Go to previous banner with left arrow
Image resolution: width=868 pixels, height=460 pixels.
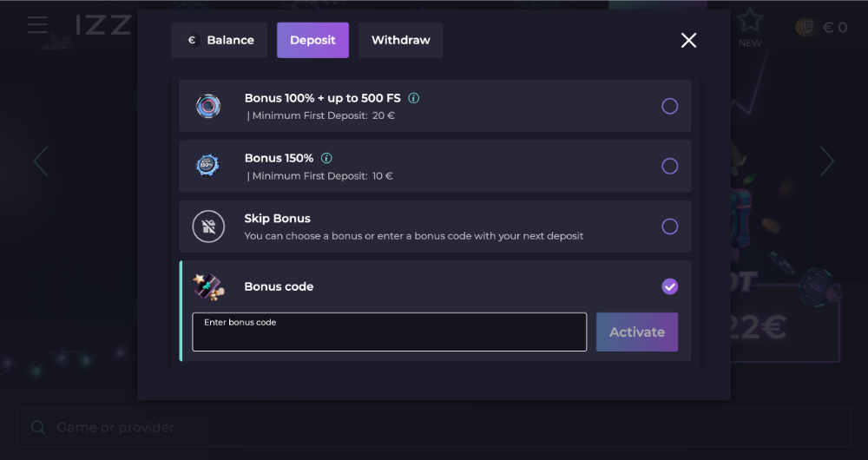pyautogui.click(x=40, y=161)
